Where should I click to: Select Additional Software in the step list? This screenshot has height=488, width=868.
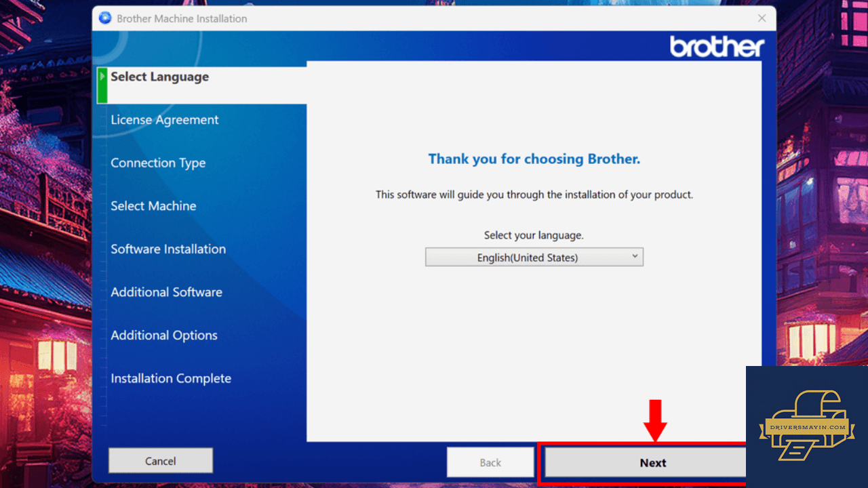tap(166, 292)
